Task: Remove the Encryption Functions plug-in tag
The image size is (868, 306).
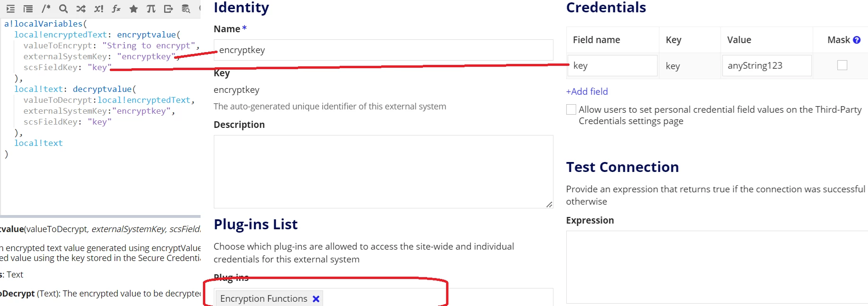Action: [316, 299]
